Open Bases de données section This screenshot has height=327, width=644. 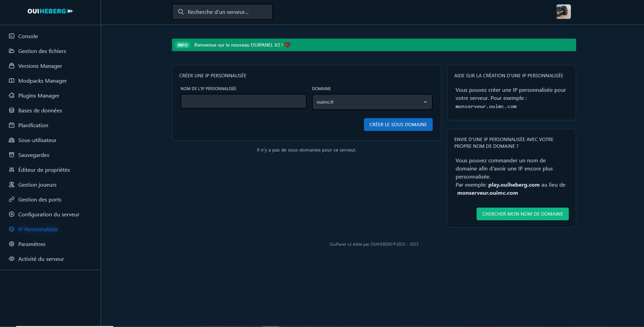coord(40,110)
